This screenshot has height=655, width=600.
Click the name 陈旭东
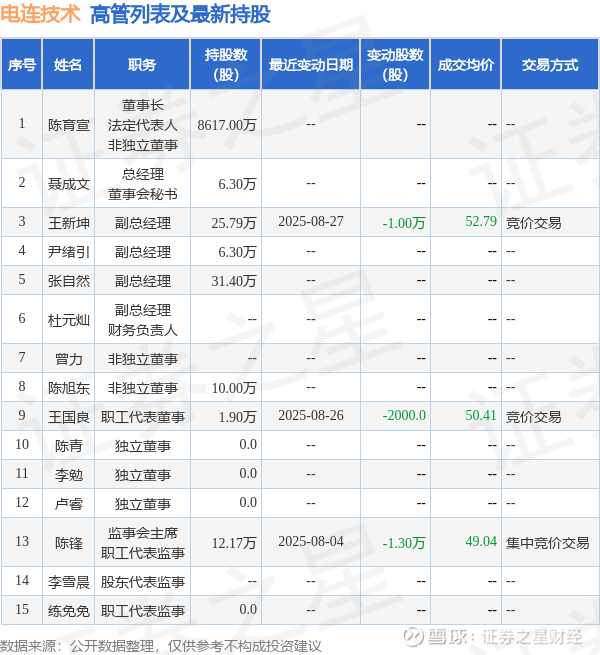click(x=69, y=388)
